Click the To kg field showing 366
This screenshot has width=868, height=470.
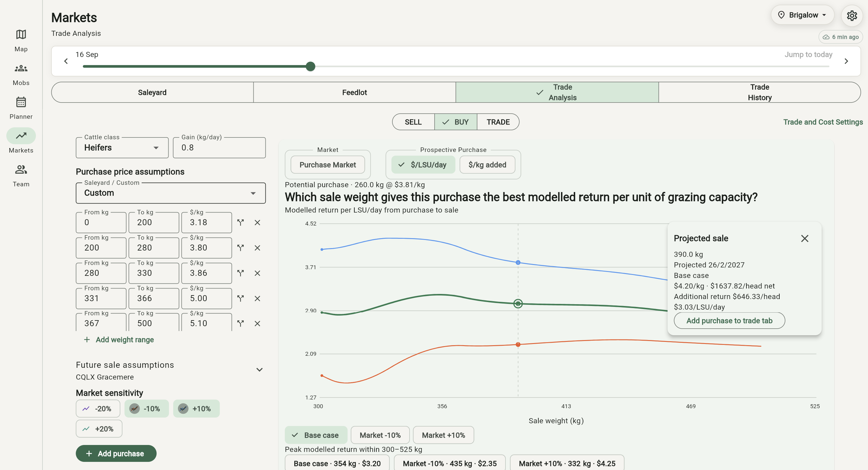[154, 298]
